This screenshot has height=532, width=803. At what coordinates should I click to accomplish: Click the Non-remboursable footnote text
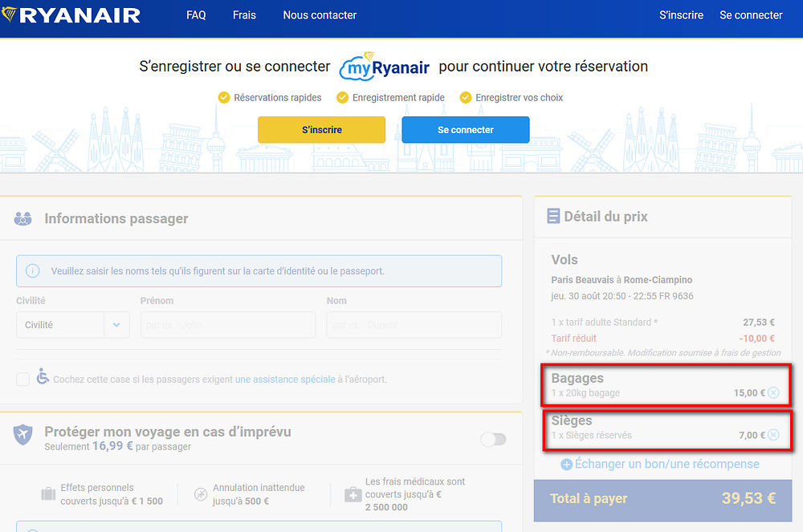tap(663, 353)
